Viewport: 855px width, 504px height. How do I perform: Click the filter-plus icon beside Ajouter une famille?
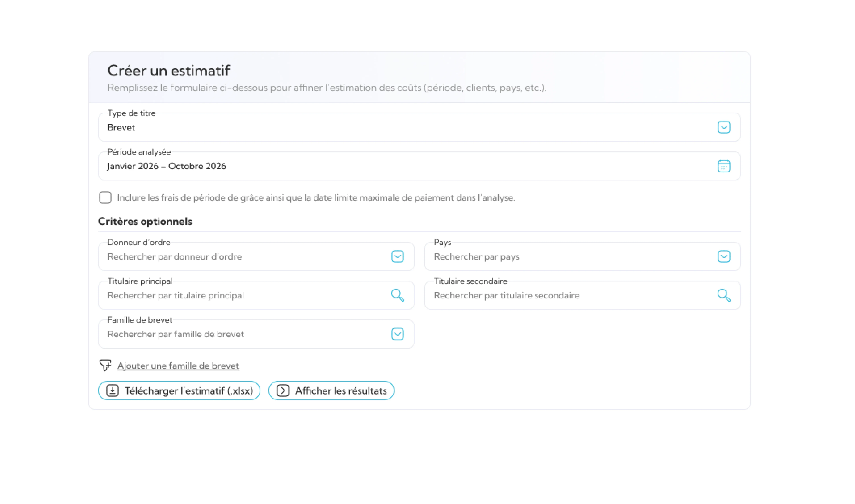click(x=105, y=365)
